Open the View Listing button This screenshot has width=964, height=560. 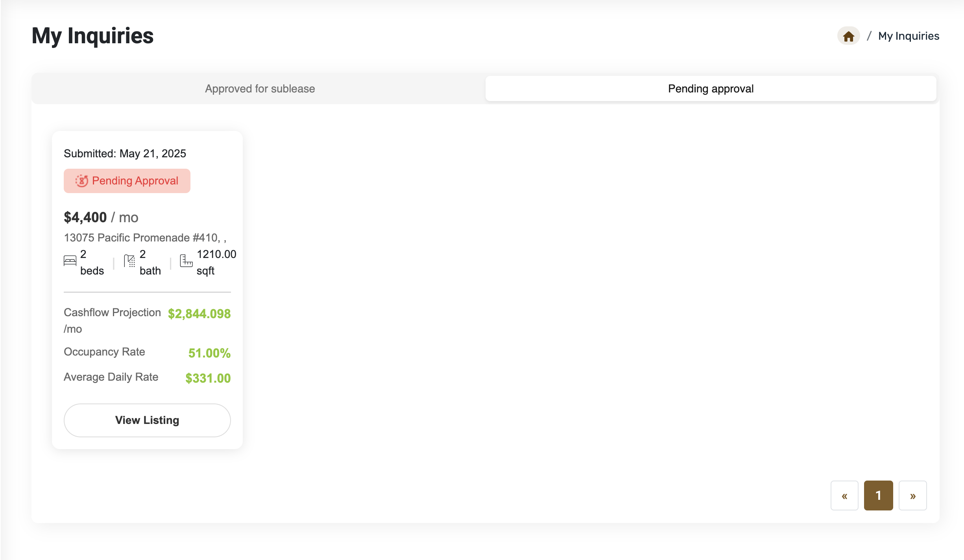click(x=147, y=420)
